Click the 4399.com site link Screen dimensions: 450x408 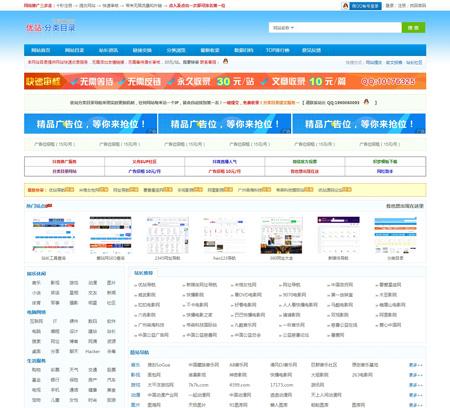tap(239, 385)
